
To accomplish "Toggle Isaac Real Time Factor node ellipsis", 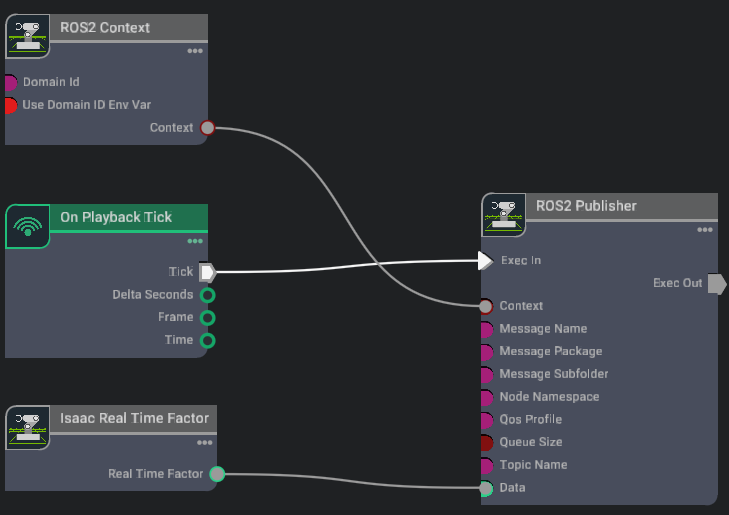I will (x=205, y=442).
